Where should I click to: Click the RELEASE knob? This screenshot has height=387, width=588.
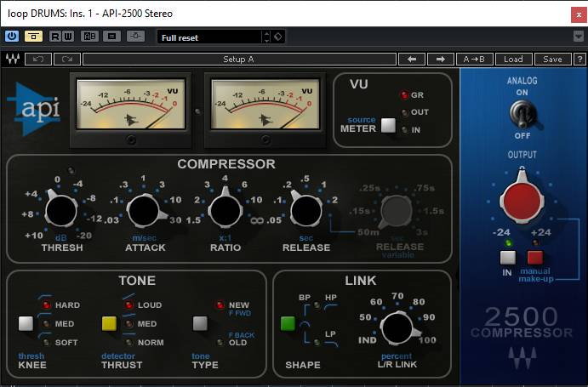pyautogui.click(x=306, y=211)
